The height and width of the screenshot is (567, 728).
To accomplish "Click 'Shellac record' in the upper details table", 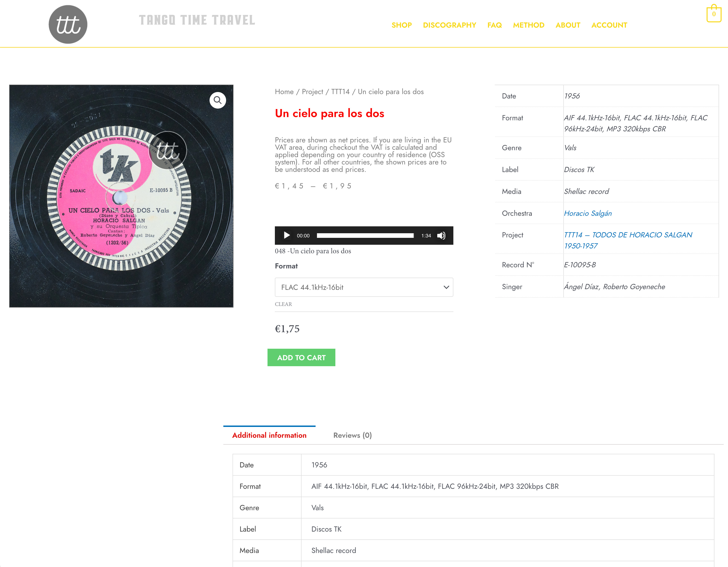I will [x=586, y=191].
